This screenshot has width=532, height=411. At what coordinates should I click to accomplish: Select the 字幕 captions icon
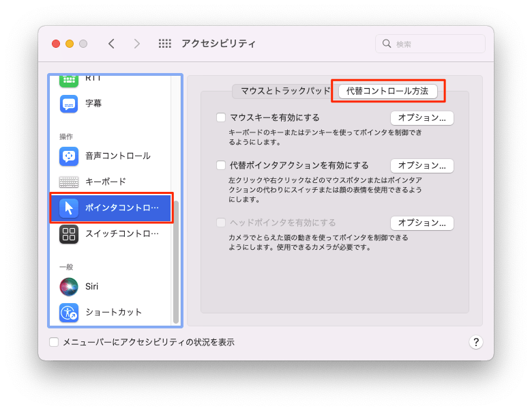69,104
